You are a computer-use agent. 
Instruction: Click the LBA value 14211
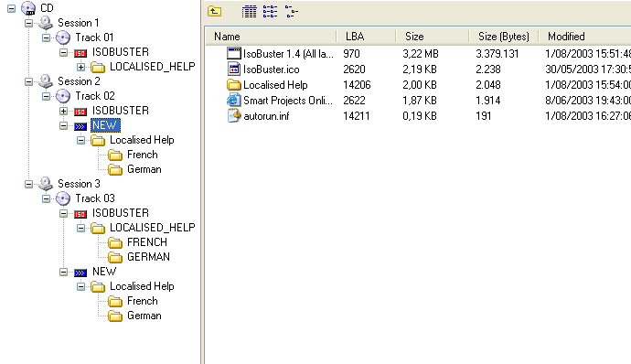[x=357, y=116]
